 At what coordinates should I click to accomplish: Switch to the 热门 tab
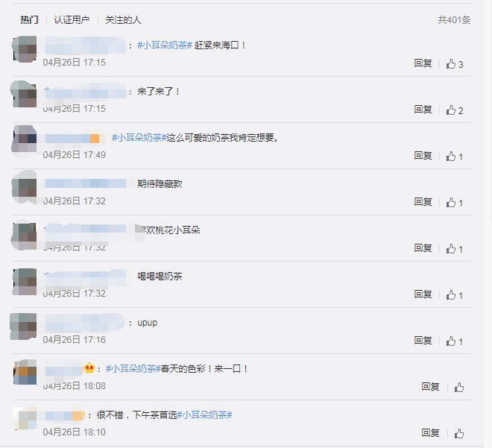tap(30, 20)
